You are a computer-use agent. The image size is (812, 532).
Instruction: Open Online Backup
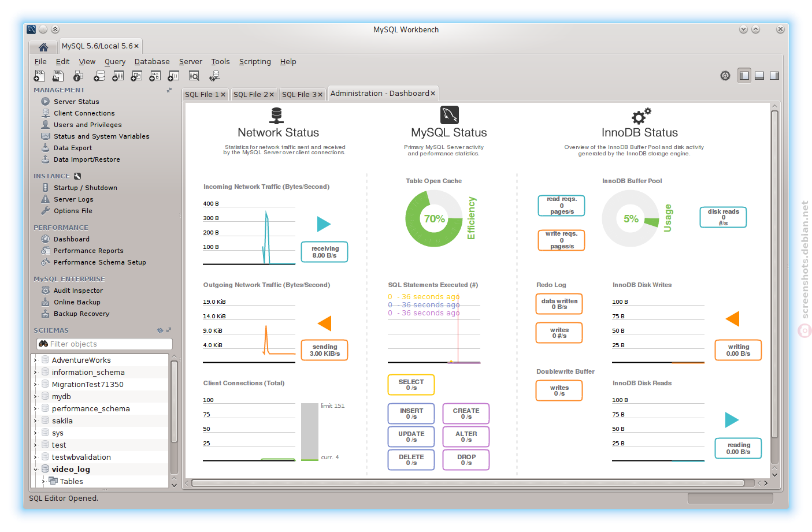point(77,302)
